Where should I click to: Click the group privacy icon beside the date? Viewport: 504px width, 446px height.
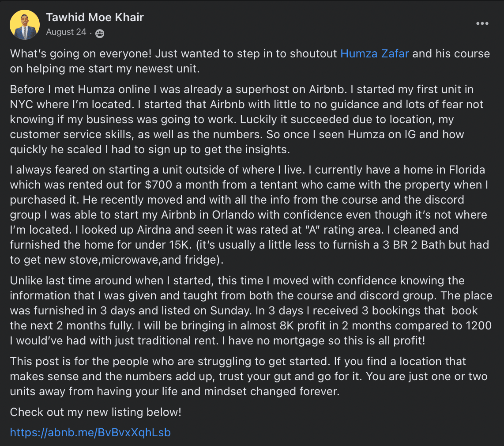coord(100,33)
